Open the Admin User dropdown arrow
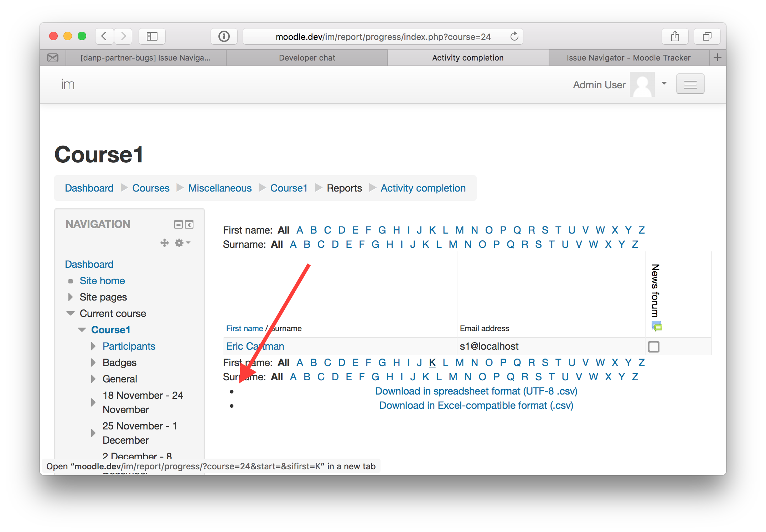 664,83
